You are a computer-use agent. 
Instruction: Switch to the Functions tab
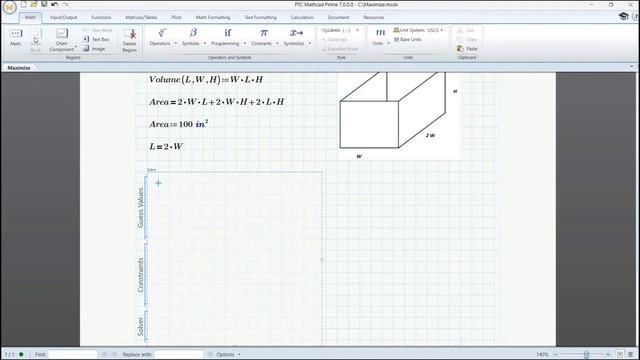(x=101, y=18)
